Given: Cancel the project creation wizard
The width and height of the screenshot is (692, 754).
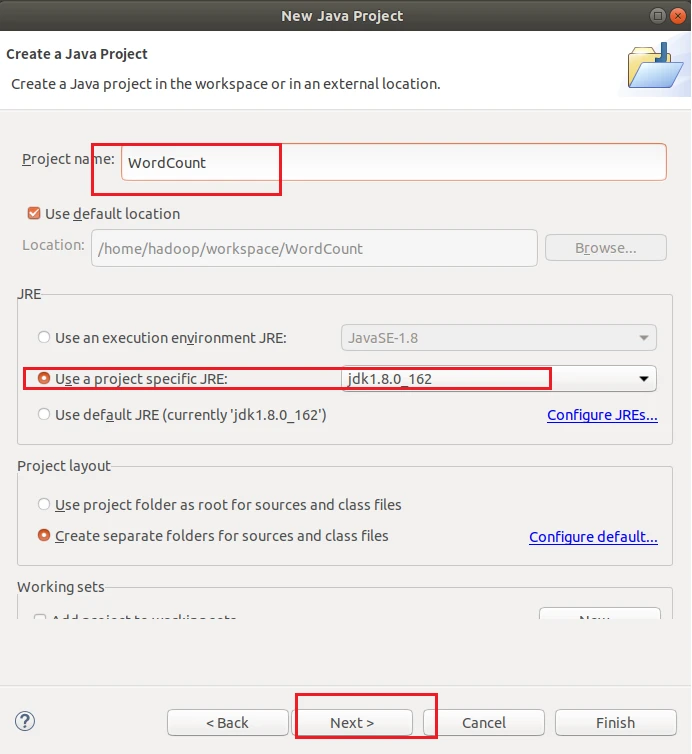Looking at the screenshot, I should [484, 722].
